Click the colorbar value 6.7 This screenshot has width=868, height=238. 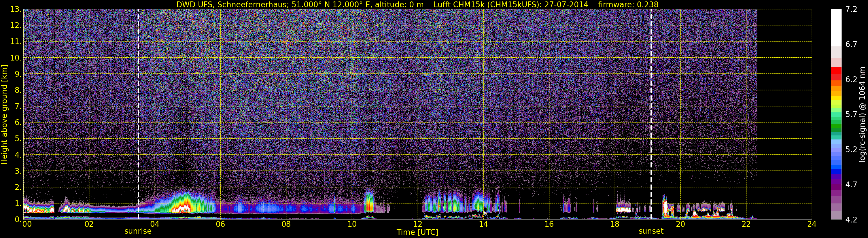coord(852,44)
